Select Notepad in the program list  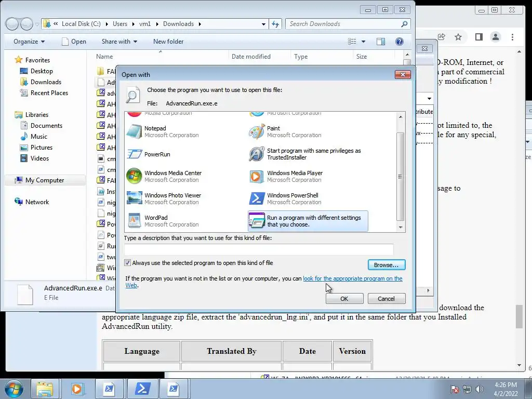[x=163, y=131]
